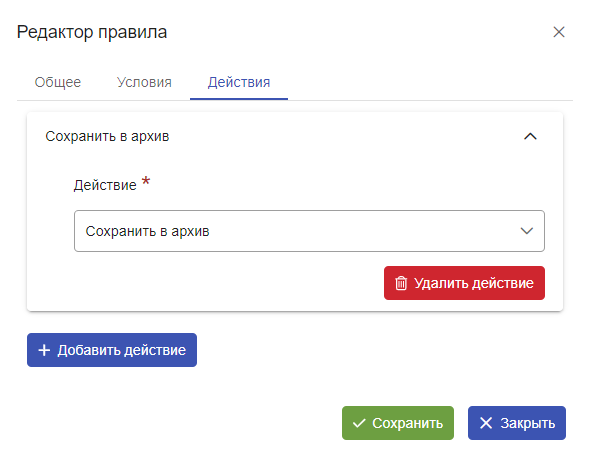Viewport: 589px width, 450px height.
Task: Click the down arrow in the Действие dropdown
Action: click(527, 231)
